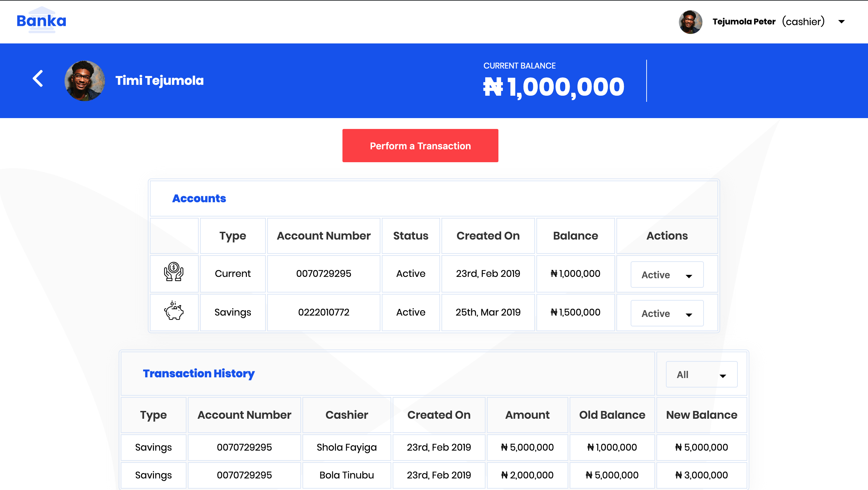Click Timi Tejumola's profile picture
Screen dimensions: 868x490
click(x=84, y=81)
